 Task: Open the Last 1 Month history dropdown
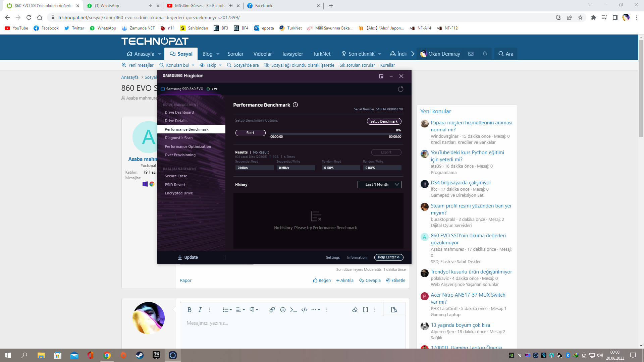[379, 185]
